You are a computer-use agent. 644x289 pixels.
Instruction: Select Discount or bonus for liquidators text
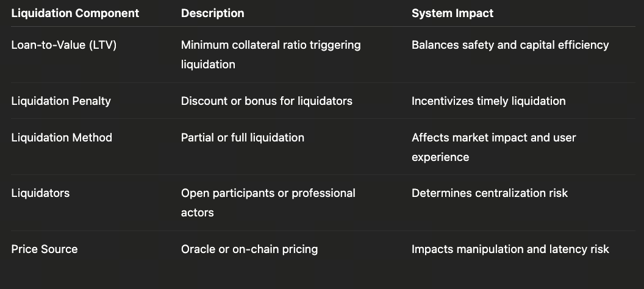click(267, 101)
